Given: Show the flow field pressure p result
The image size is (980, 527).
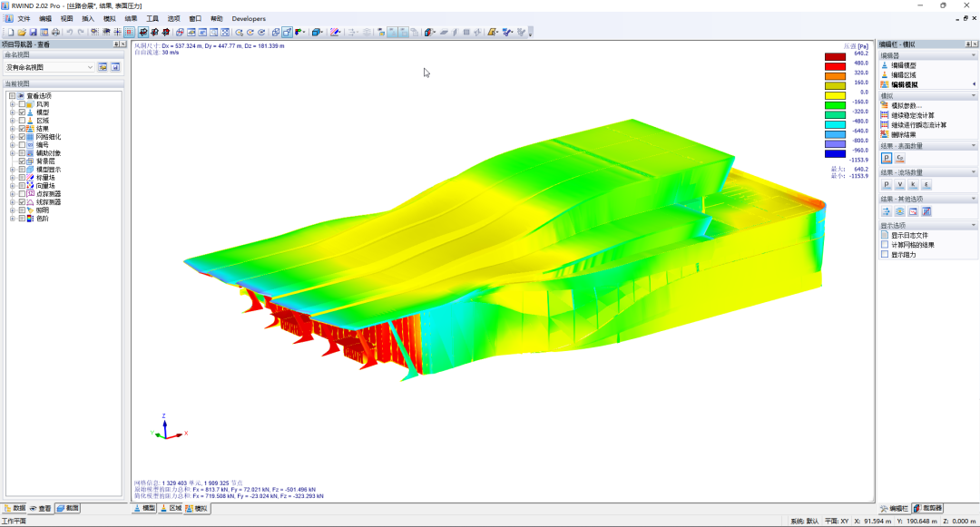Looking at the screenshot, I should pos(887,184).
